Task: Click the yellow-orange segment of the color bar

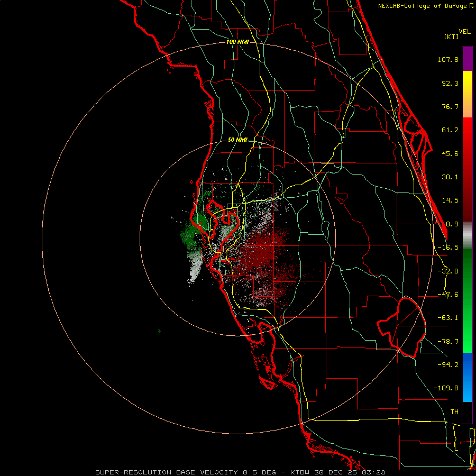Action: click(467, 94)
